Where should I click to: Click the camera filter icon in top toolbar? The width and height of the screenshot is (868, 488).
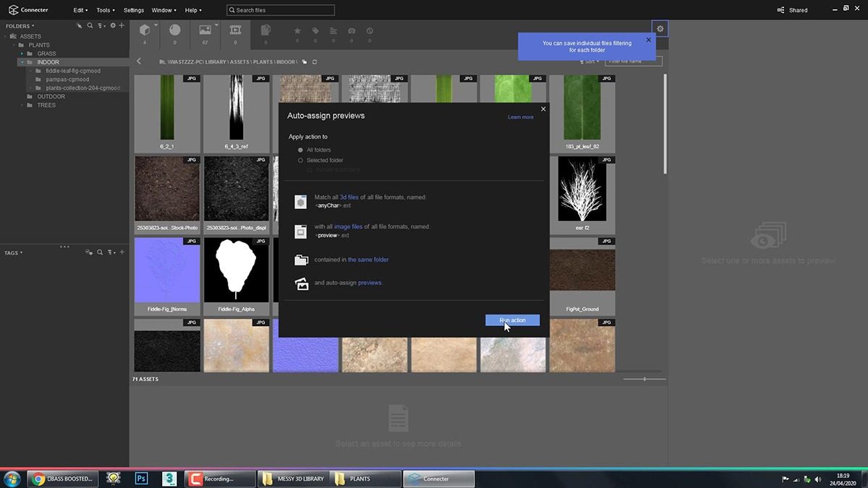352,31
